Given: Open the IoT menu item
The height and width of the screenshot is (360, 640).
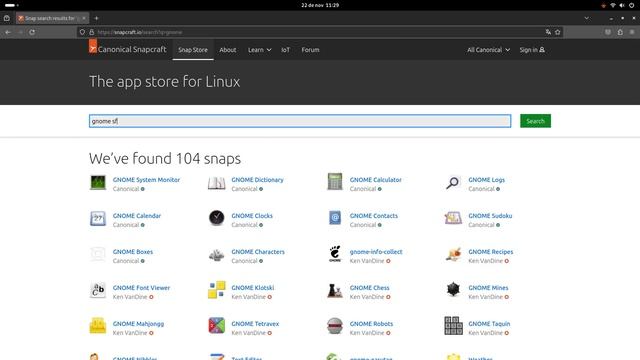Looking at the screenshot, I should (x=285, y=50).
